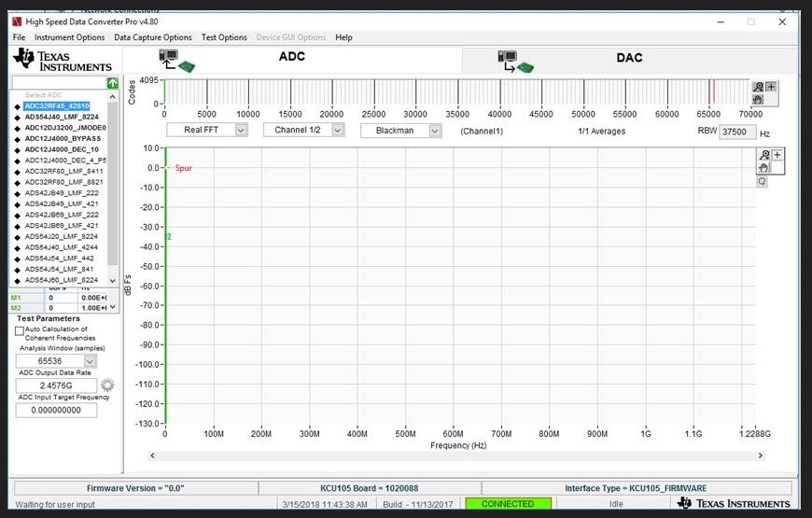Select crosshair cursor tool on FFT graph palette
This screenshot has height=518, width=812.
point(777,155)
